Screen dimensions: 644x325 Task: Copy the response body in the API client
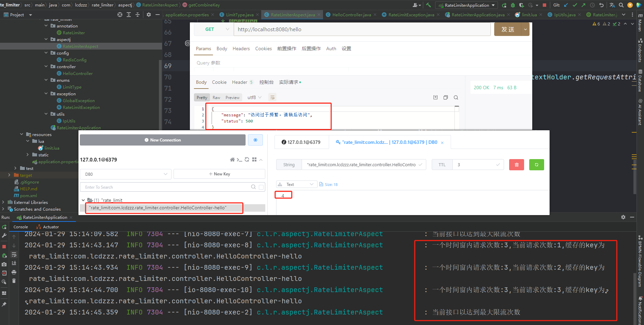coord(446,97)
